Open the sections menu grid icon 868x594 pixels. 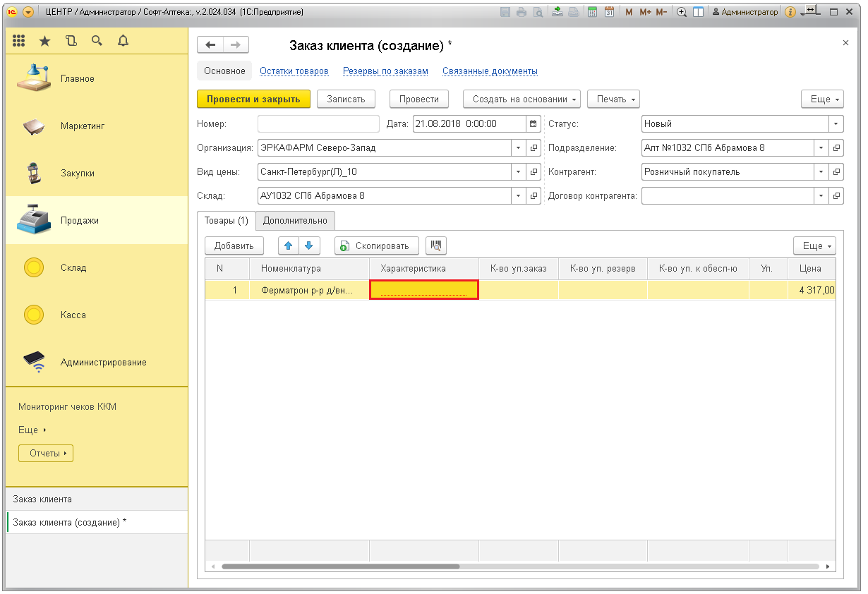pyautogui.click(x=19, y=41)
